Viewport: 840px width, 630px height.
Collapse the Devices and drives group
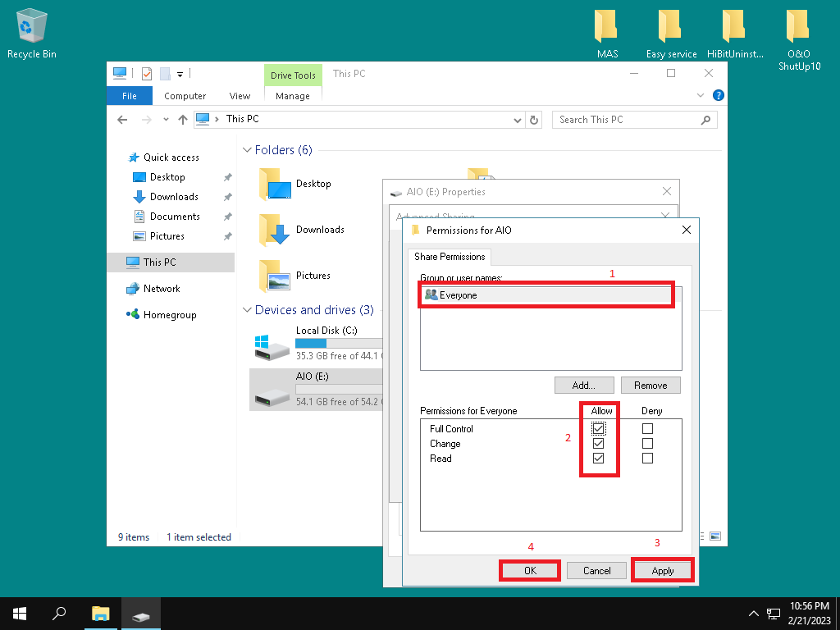pos(247,311)
